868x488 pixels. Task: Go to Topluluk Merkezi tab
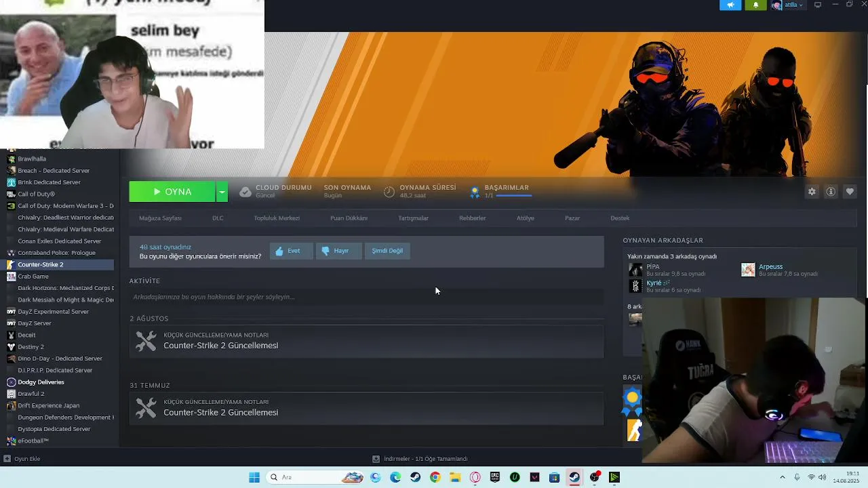(277, 218)
